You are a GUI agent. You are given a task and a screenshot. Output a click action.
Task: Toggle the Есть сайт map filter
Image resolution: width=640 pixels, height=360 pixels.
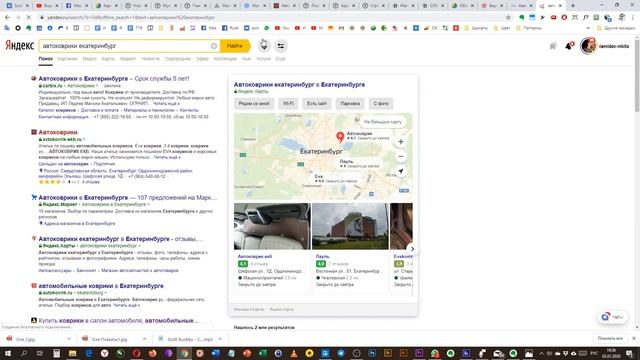click(317, 104)
